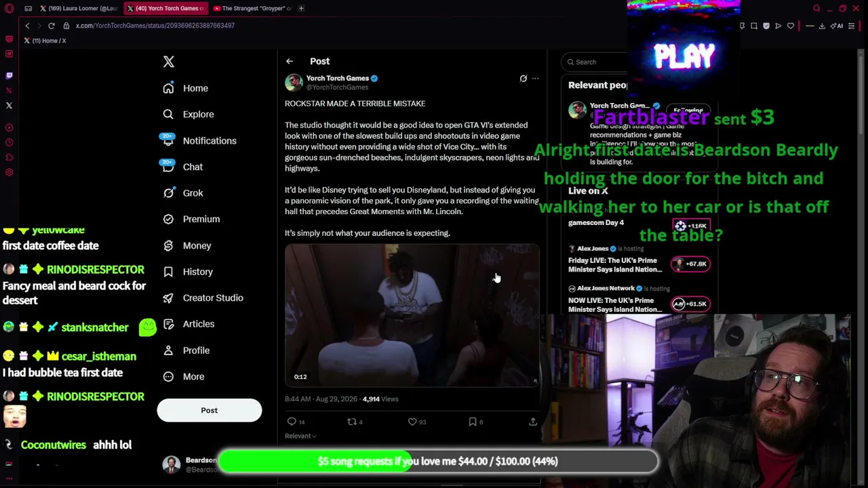Screen dimensions: 868x488
Task: Open Grok from the sidebar
Action: click(x=183, y=193)
